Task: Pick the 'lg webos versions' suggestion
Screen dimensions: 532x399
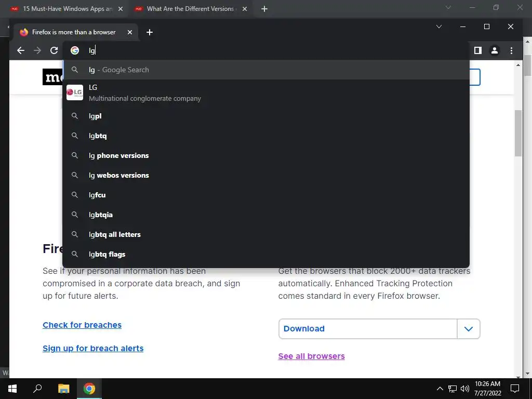Action: coord(266,175)
